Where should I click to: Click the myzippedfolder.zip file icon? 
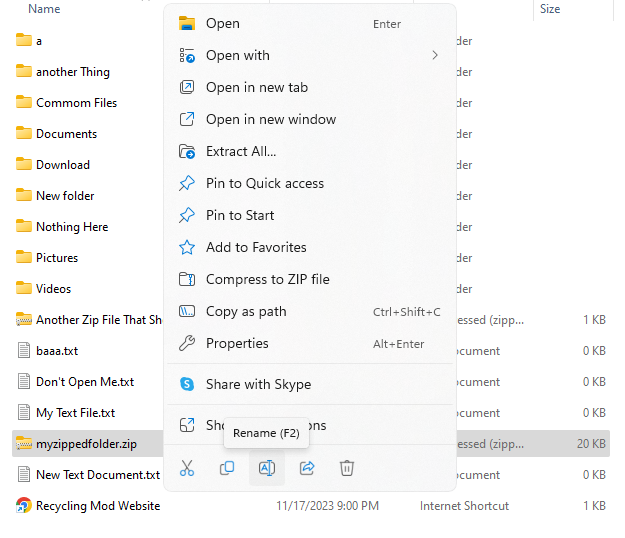coord(24,444)
